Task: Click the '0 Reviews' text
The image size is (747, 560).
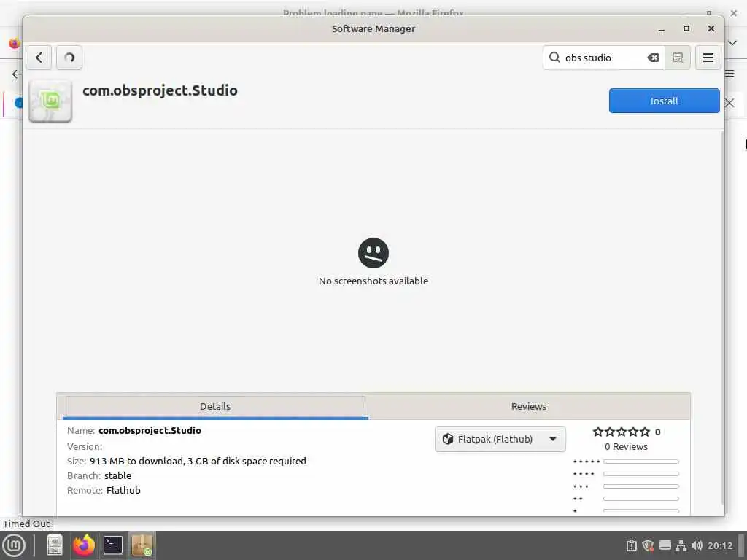Action: pos(626,447)
